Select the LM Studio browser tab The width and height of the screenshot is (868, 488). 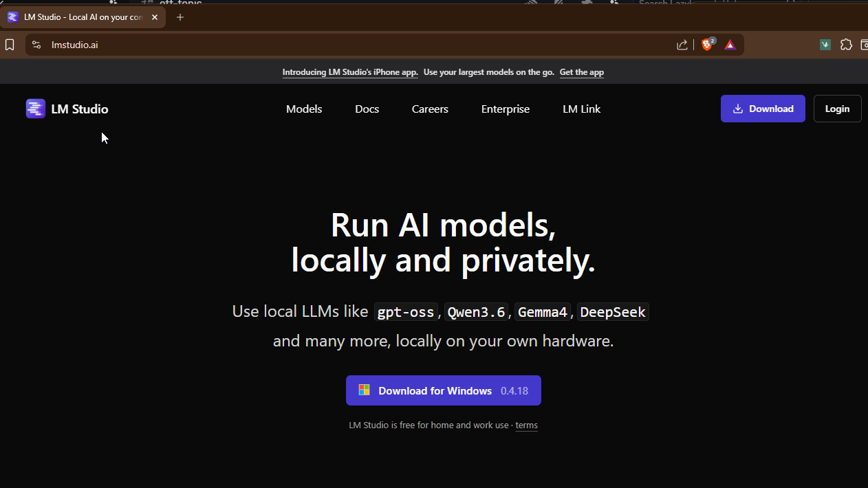[x=83, y=17]
